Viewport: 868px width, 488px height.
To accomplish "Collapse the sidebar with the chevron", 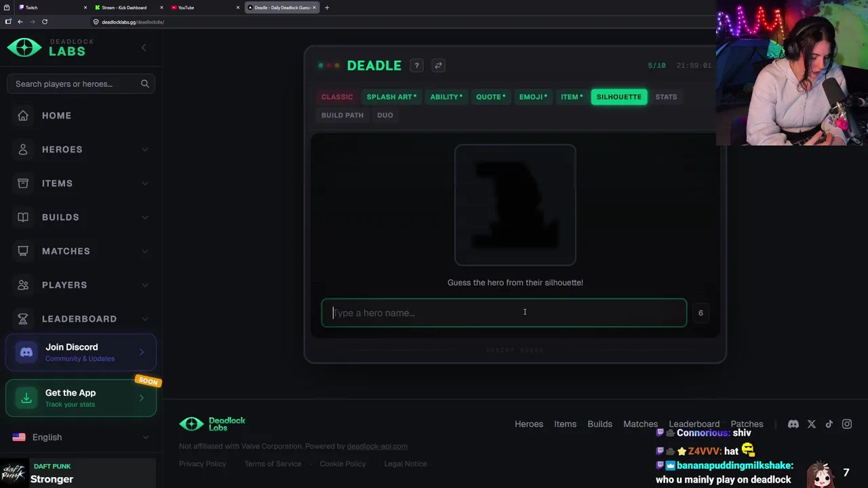I will [x=144, y=47].
